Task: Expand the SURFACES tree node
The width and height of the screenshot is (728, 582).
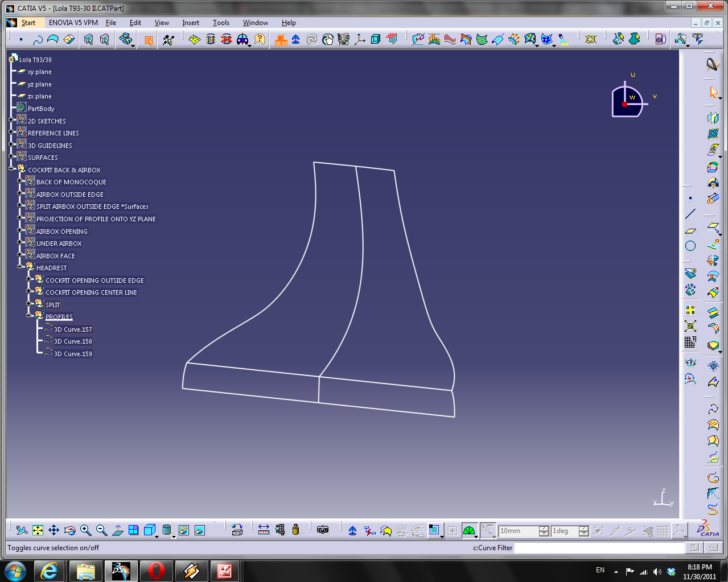Action: tap(11, 156)
